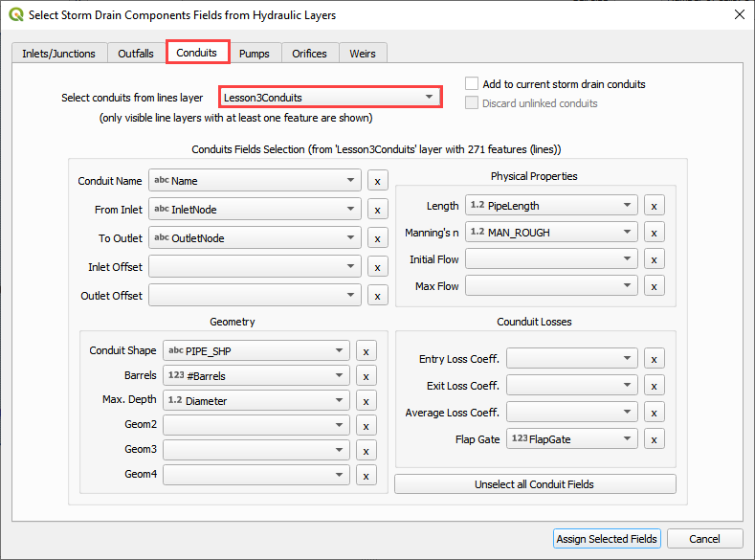Clear the From Inlet field selection
This screenshot has width=755, height=560.
(x=377, y=210)
